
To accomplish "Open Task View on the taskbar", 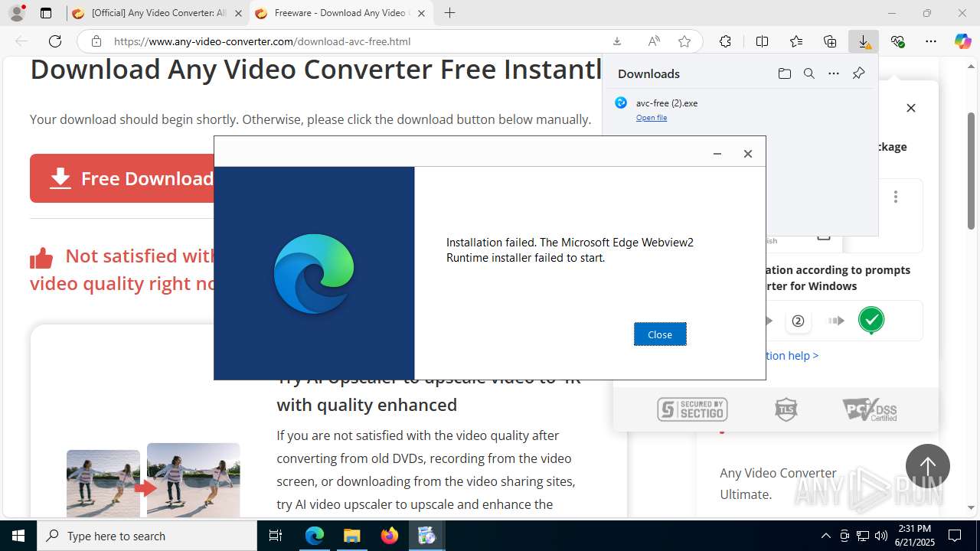I will click(x=276, y=536).
